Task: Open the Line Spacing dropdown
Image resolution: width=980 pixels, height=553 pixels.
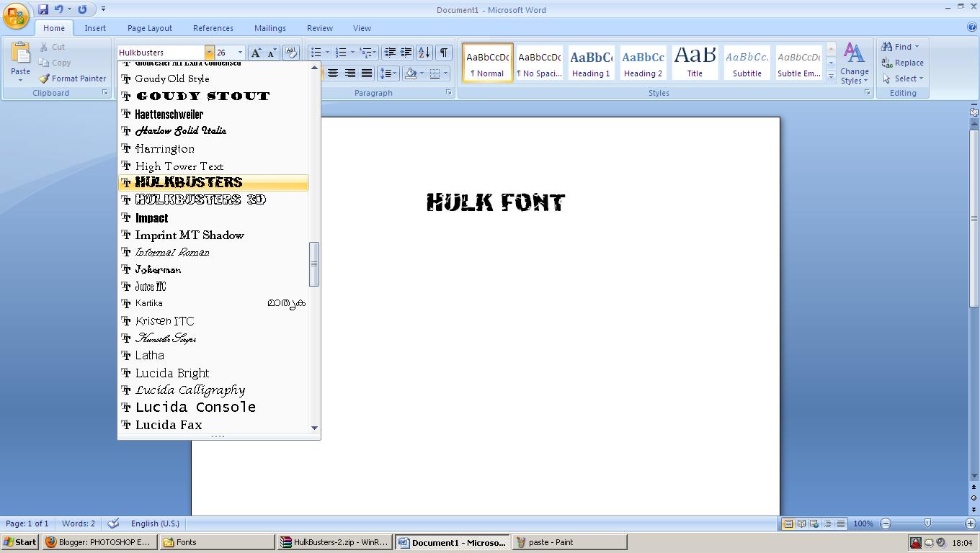Action: click(388, 73)
